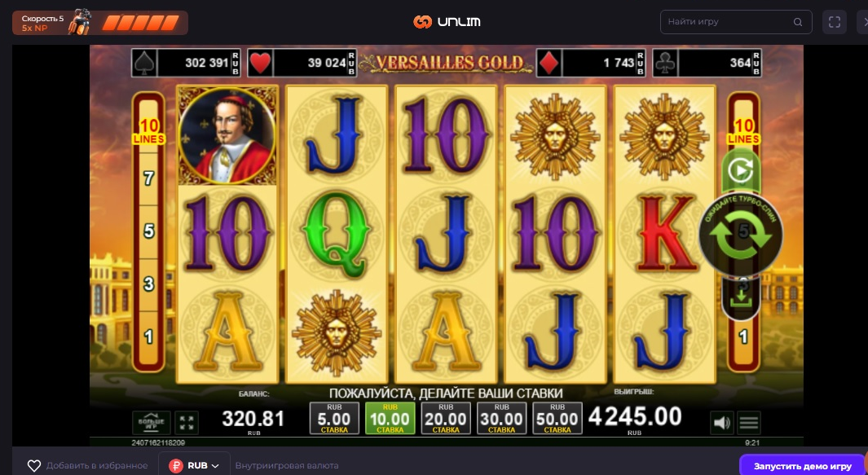This screenshot has width=868, height=475.
Task: Select the 20.00 RUB stake
Action: [x=446, y=419]
